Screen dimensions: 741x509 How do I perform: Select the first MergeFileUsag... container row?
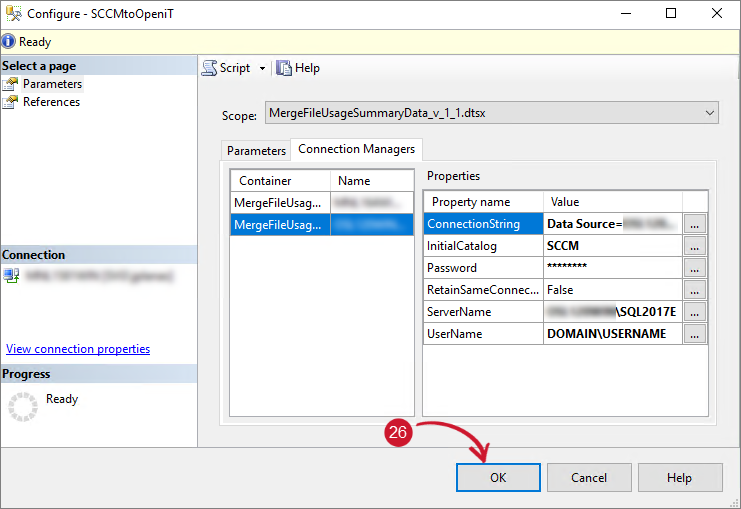[x=322, y=203]
